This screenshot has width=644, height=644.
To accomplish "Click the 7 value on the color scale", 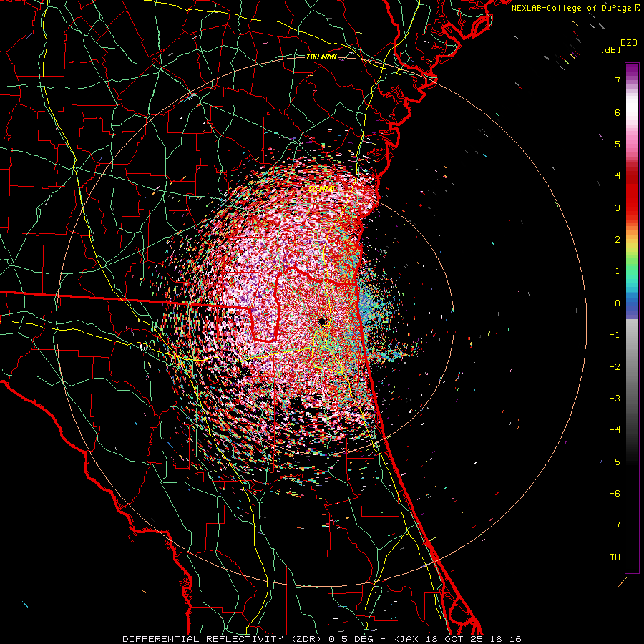I will [618, 80].
